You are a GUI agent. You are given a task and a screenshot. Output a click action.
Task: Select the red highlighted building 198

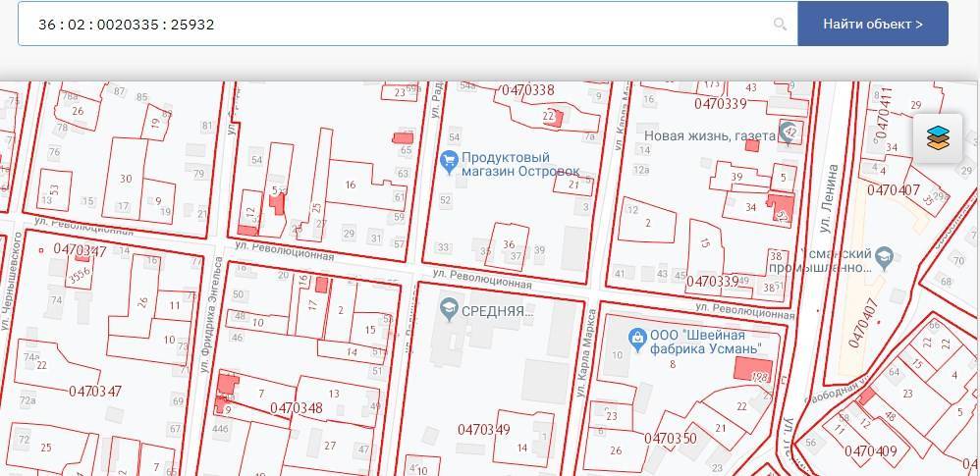pos(758,377)
